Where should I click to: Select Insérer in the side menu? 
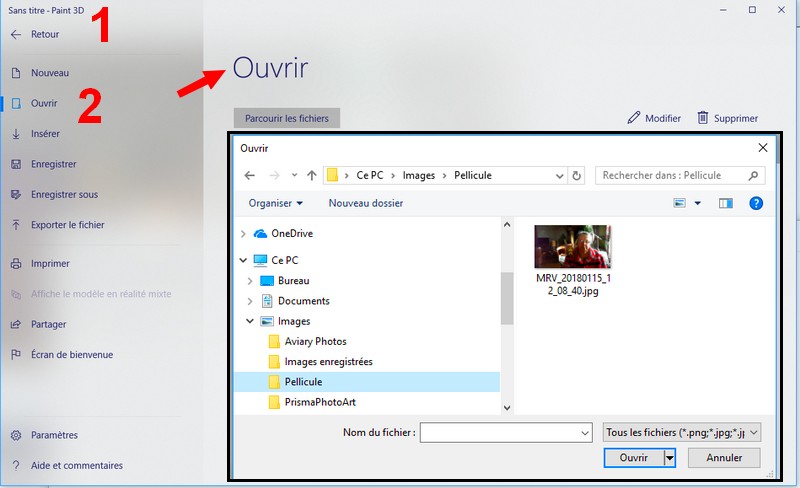45,134
